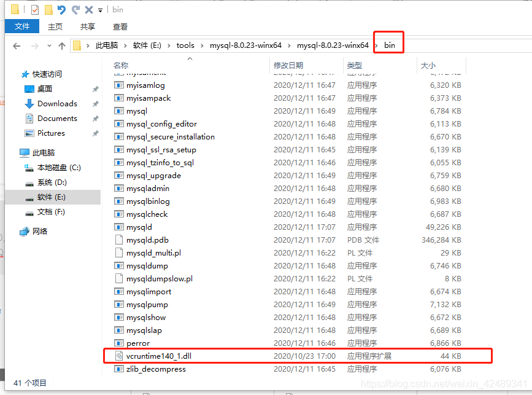
Task: Open the 文件 (File) menu
Action: [x=22, y=26]
